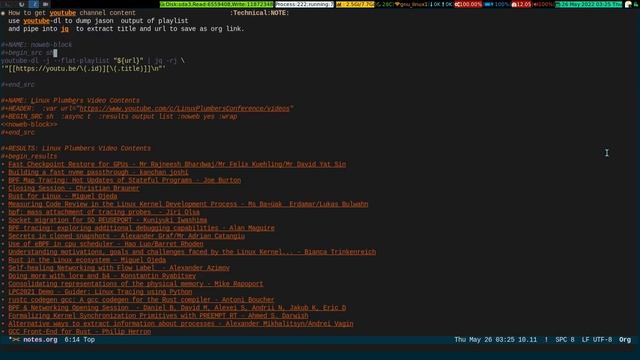Click the gnu head tray icon
This screenshot has height=360, width=640.
pyautogui.click(x=628, y=4)
